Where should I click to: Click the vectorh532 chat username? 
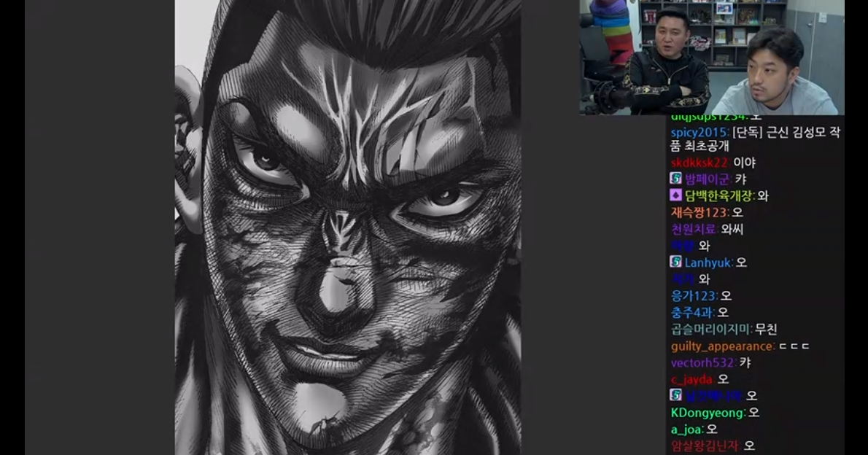click(x=702, y=362)
